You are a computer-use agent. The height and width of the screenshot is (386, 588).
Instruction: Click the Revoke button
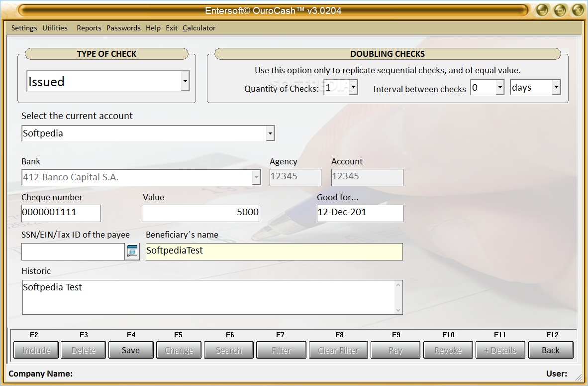pos(448,350)
